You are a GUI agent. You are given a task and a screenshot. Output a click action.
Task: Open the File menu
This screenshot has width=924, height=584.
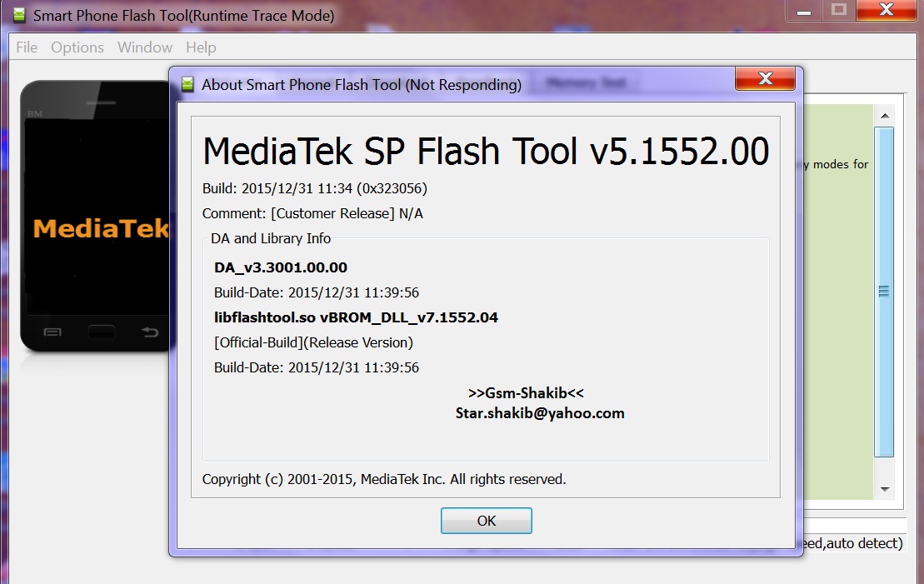pos(26,47)
